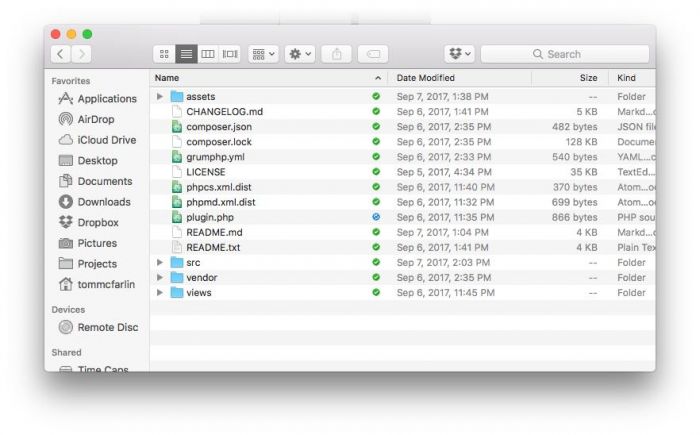Switch to column view
This screenshot has width=700, height=435.
[x=208, y=54]
